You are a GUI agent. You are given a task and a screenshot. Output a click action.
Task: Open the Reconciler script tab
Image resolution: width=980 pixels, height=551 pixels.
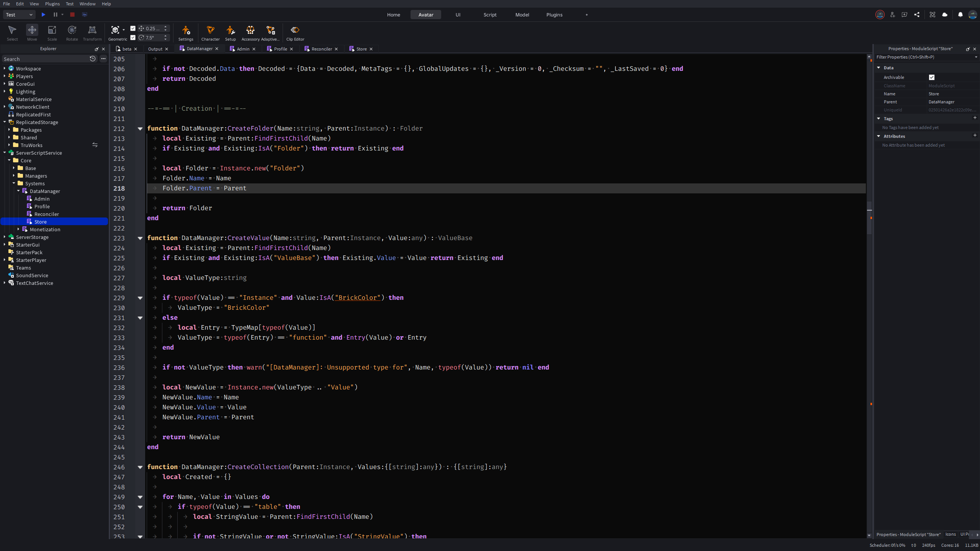click(321, 49)
